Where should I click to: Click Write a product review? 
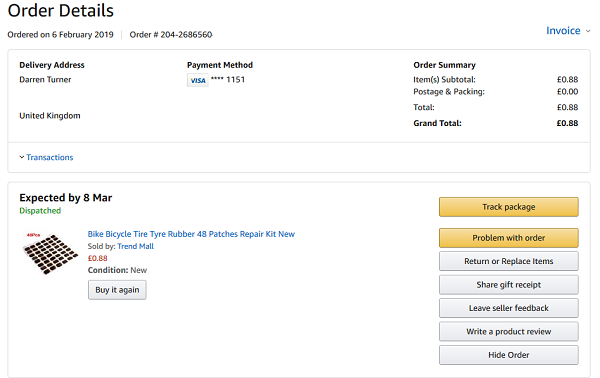[x=509, y=332]
